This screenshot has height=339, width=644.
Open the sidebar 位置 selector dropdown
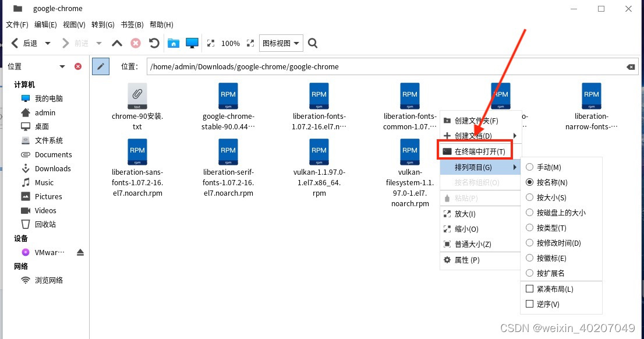tap(62, 66)
